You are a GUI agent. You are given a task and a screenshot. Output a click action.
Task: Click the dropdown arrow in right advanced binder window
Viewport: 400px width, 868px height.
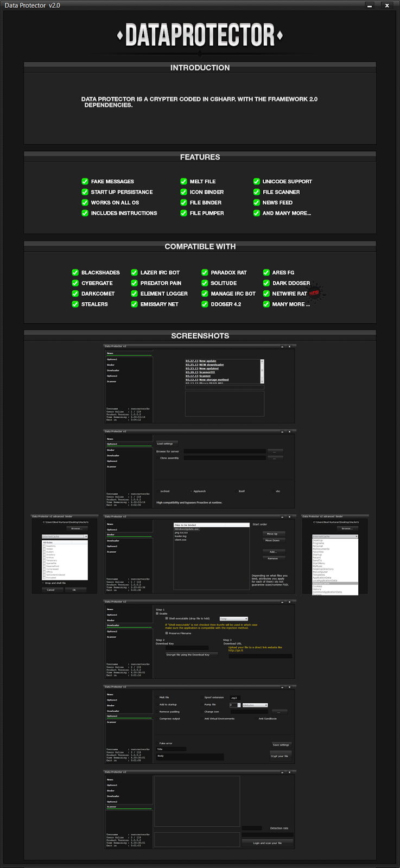[x=356, y=537]
